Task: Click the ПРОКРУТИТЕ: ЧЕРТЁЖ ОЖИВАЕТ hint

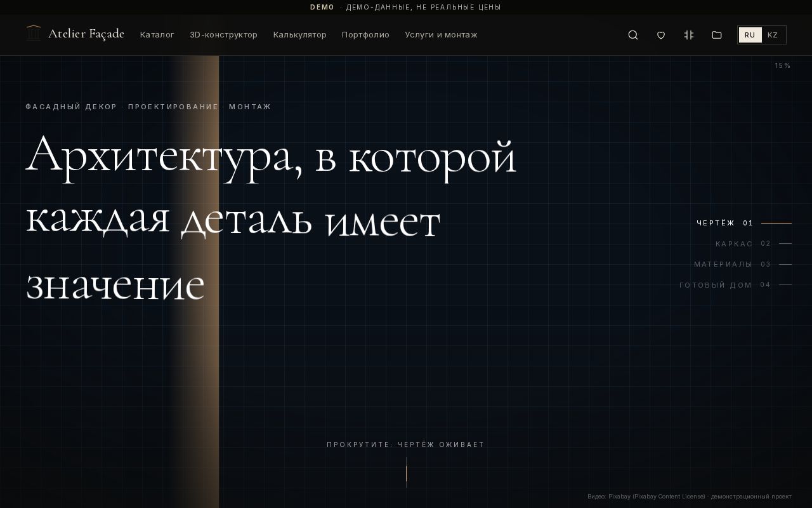Action: [x=406, y=444]
